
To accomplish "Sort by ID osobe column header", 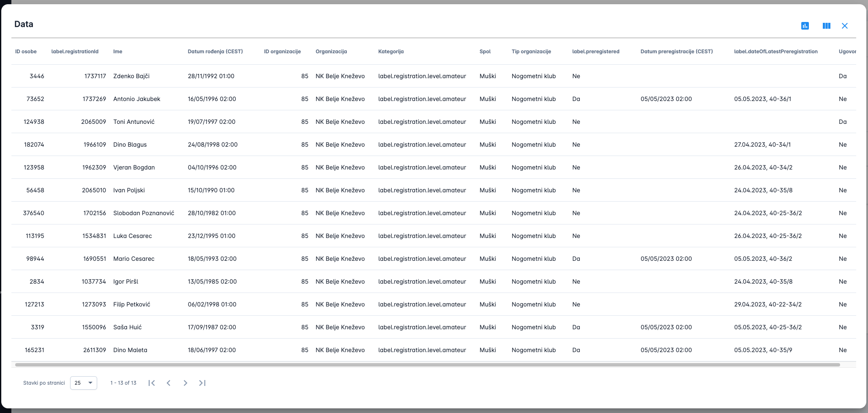I will (26, 52).
